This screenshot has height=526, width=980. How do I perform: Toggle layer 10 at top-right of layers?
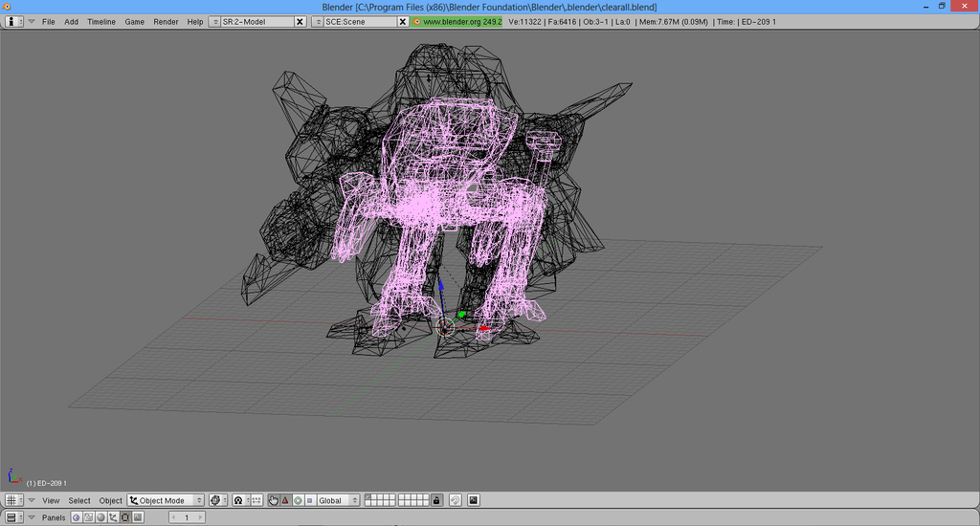[426, 497]
